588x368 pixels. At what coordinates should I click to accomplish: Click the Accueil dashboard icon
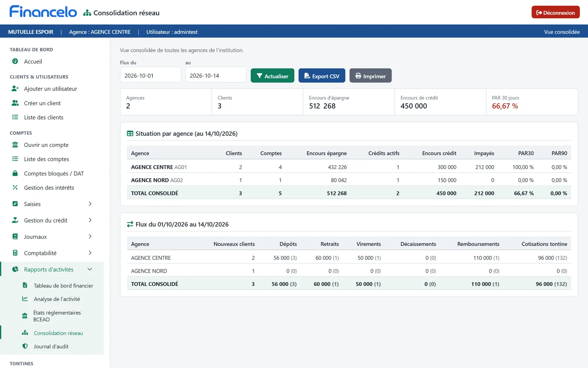tap(15, 61)
